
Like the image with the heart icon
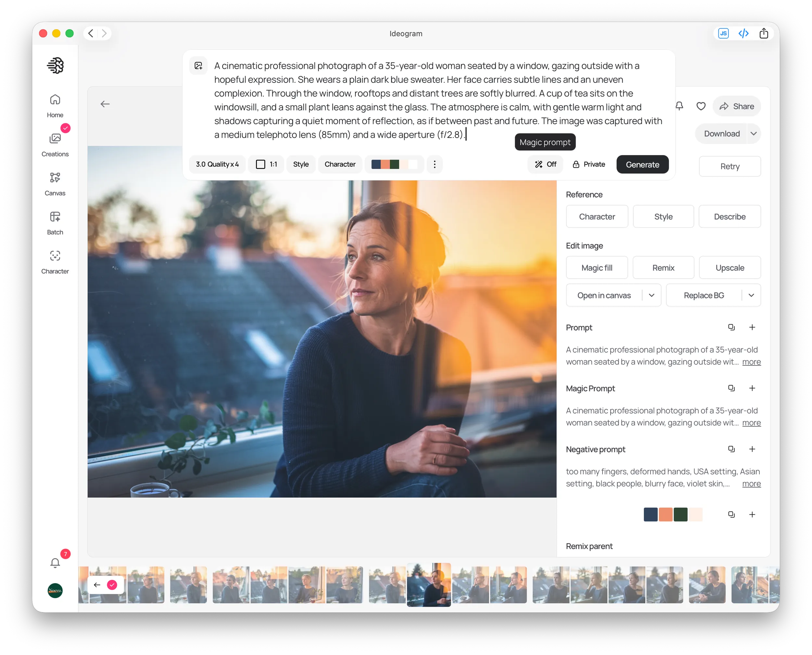pos(701,106)
